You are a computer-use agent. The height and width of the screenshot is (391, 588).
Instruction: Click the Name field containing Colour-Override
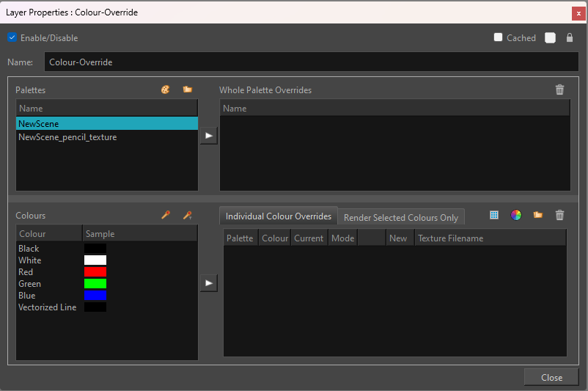[312, 62]
